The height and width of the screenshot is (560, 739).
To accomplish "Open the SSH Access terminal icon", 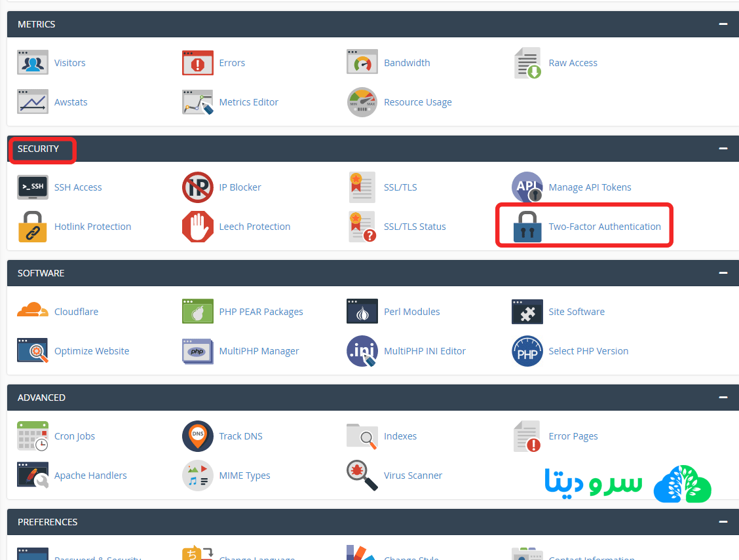I will [33, 187].
